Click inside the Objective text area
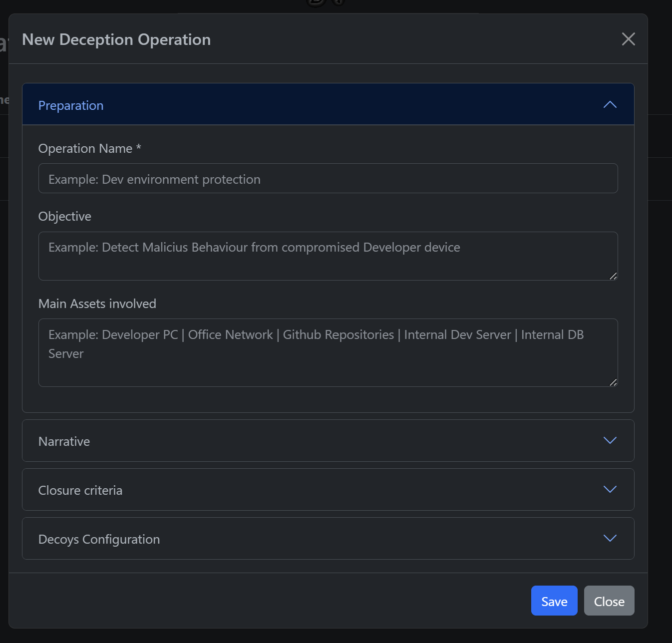The width and height of the screenshot is (672, 643). pos(328,256)
